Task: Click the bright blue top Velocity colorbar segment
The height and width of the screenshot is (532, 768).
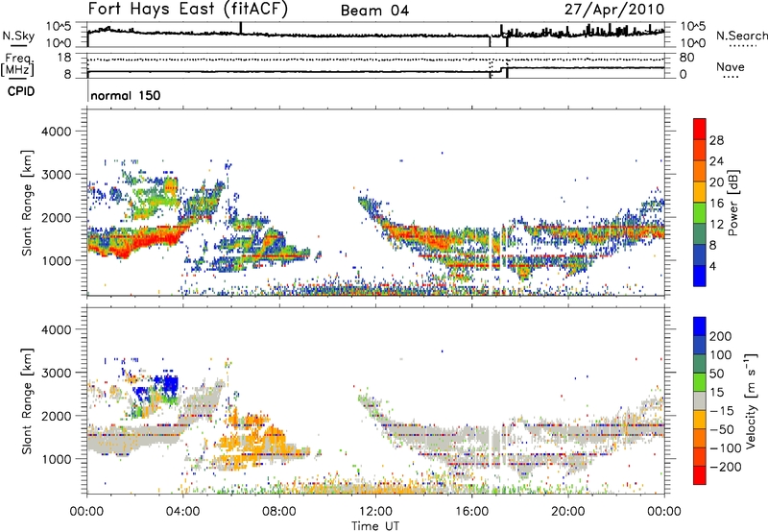Action: tap(700, 326)
